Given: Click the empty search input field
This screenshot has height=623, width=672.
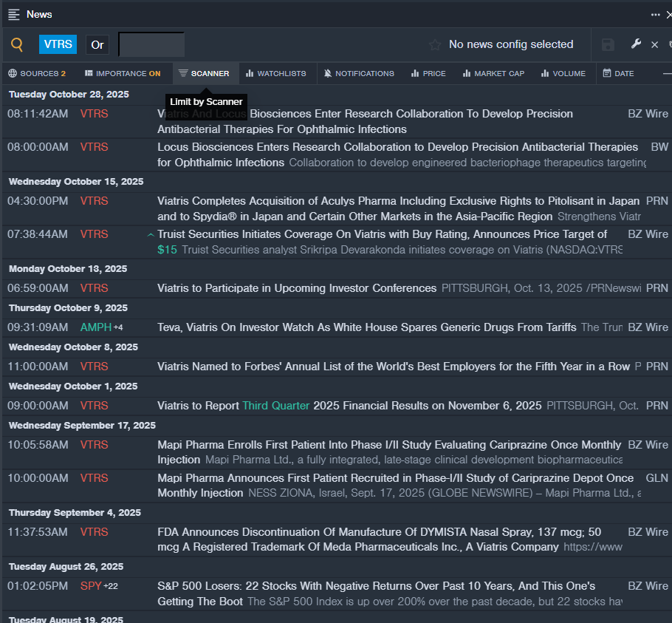Looking at the screenshot, I should tap(151, 44).
